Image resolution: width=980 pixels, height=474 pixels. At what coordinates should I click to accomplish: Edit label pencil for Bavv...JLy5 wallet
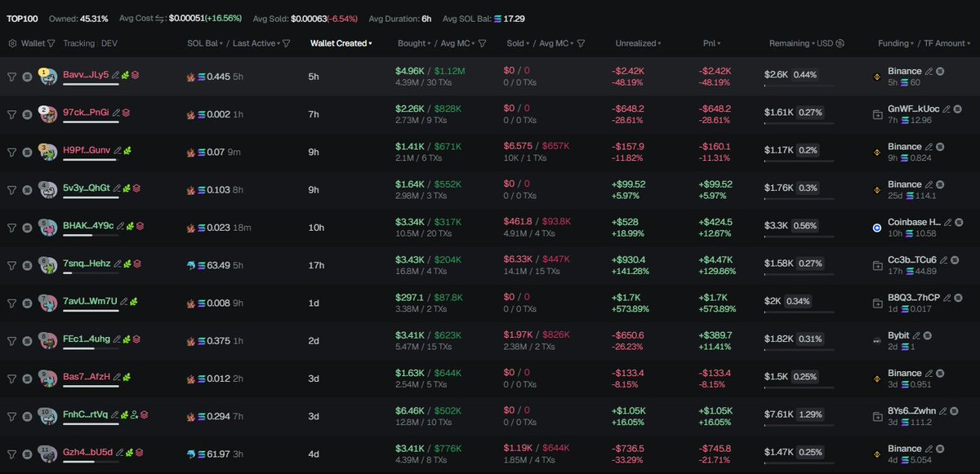115,74
